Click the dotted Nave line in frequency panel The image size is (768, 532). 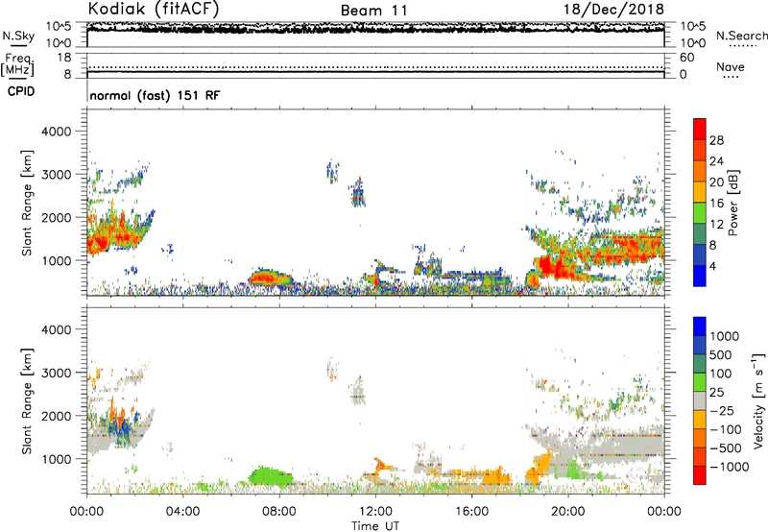375,67
